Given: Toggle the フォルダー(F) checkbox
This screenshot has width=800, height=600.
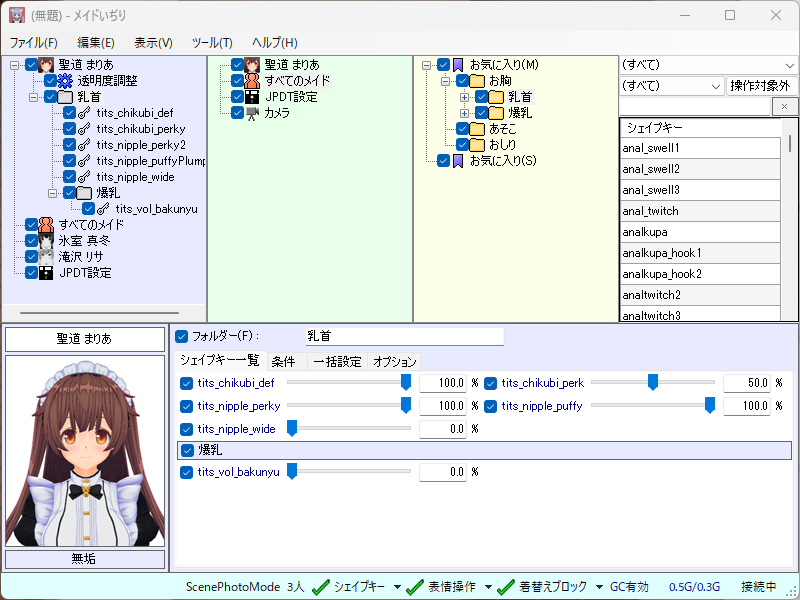Looking at the screenshot, I should pyautogui.click(x=181, y=336).
